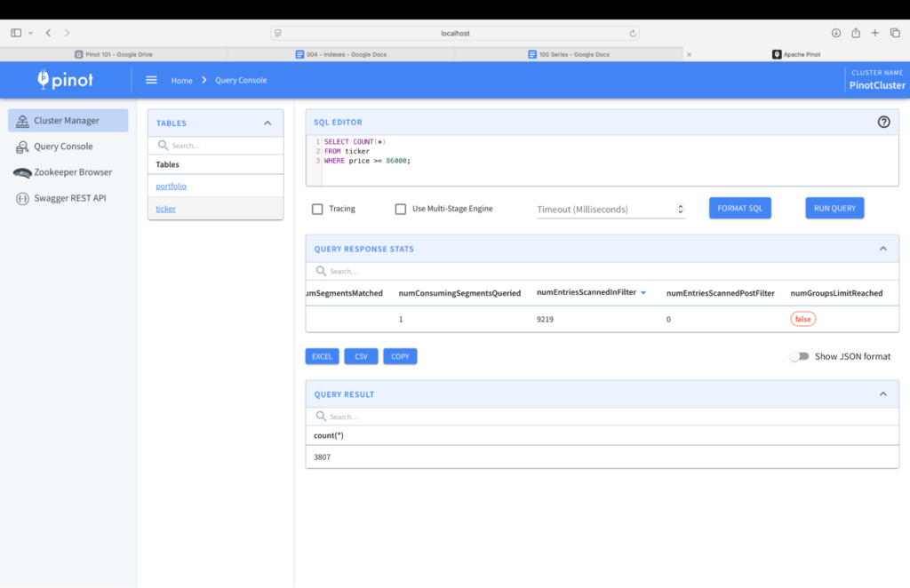
Task: Enable Use Multi-Stage Engine checkbox
Action: click(x=401, y=209)
